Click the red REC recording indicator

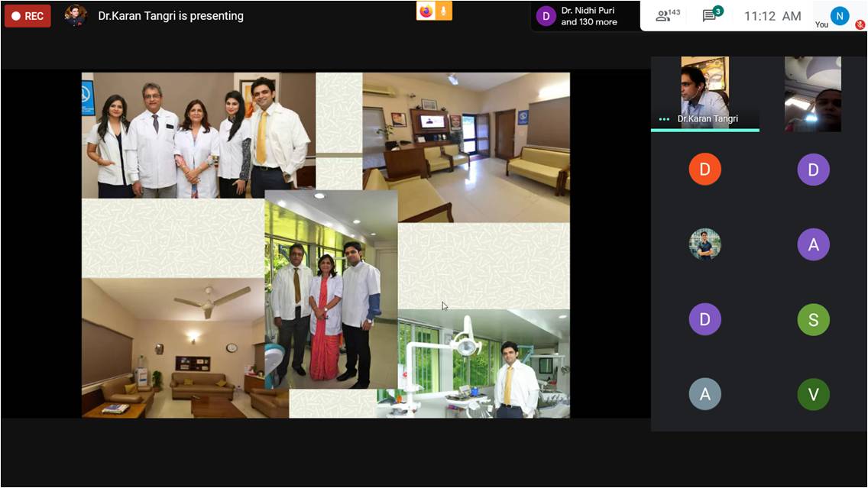[28, 16]
